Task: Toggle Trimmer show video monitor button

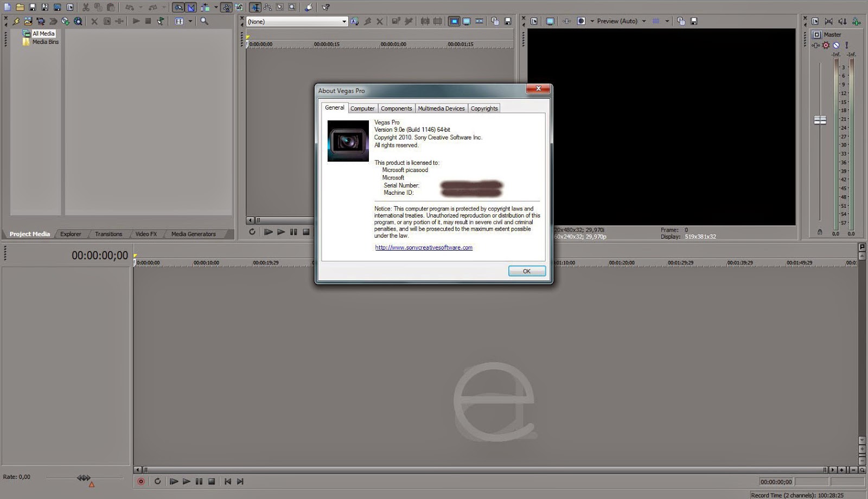Action: [x=454, y=21]
